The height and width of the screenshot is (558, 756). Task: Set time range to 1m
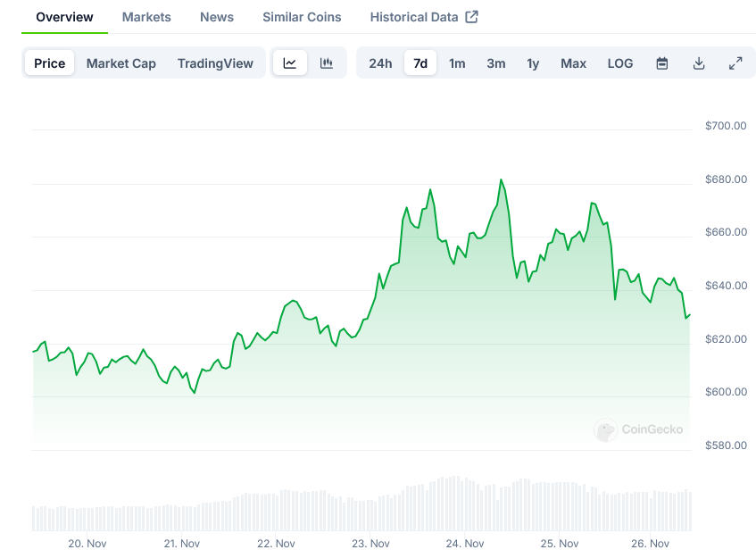[457, 63]
